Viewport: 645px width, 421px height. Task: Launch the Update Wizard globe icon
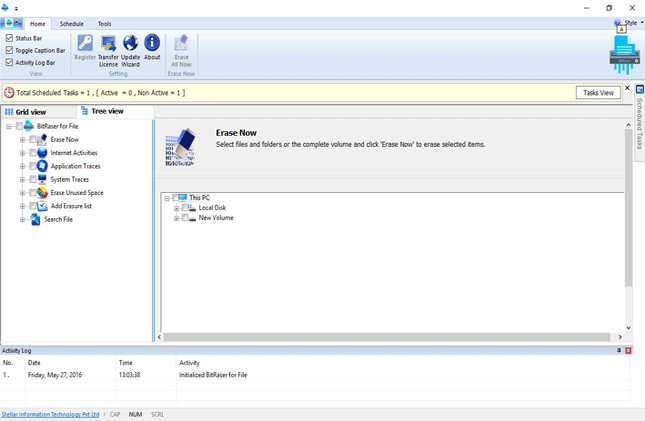[130, 43]
